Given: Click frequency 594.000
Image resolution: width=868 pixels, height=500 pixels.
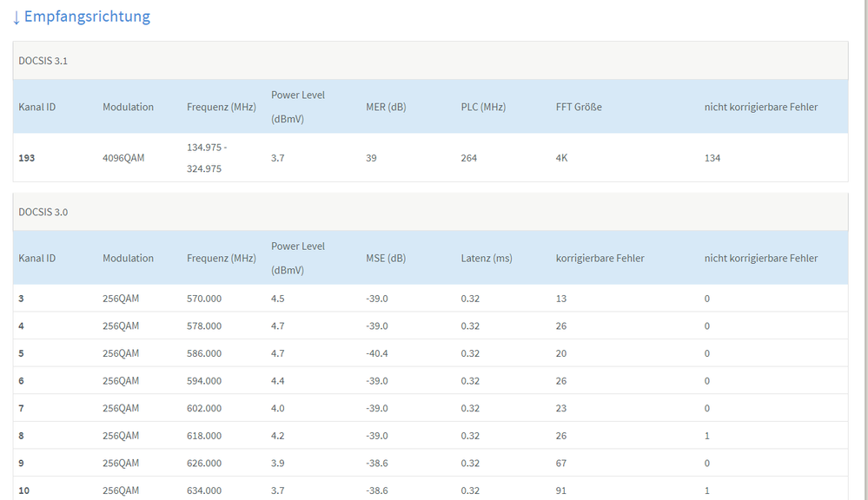Looking at the screenshot, I should [x=204, y=381].
